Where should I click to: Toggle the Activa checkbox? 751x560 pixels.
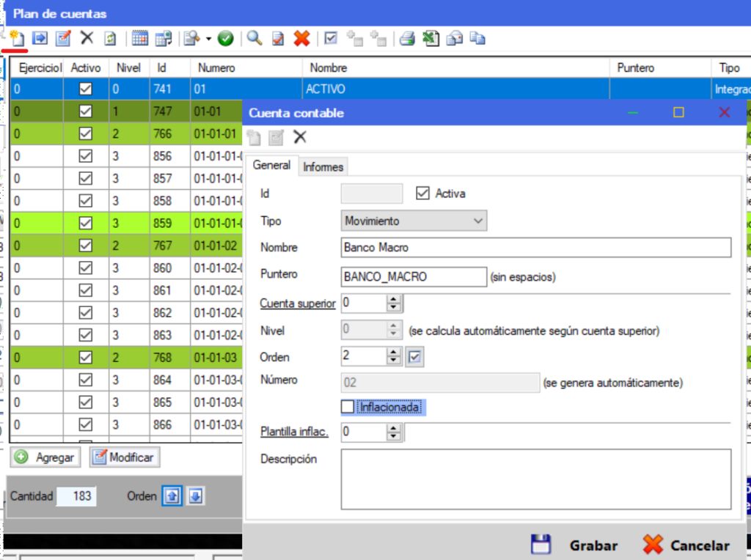click(x=422, y=194)
